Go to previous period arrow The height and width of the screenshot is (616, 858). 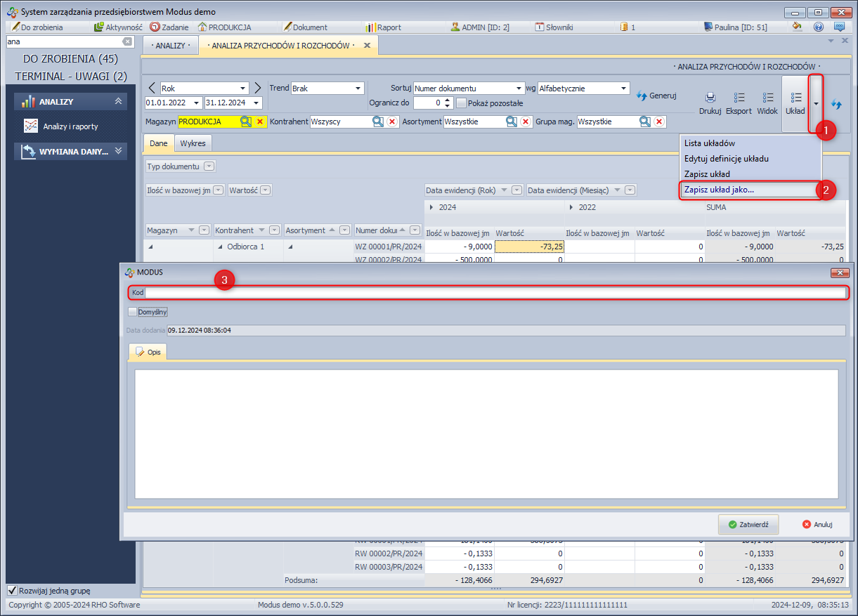click(152, 88)
